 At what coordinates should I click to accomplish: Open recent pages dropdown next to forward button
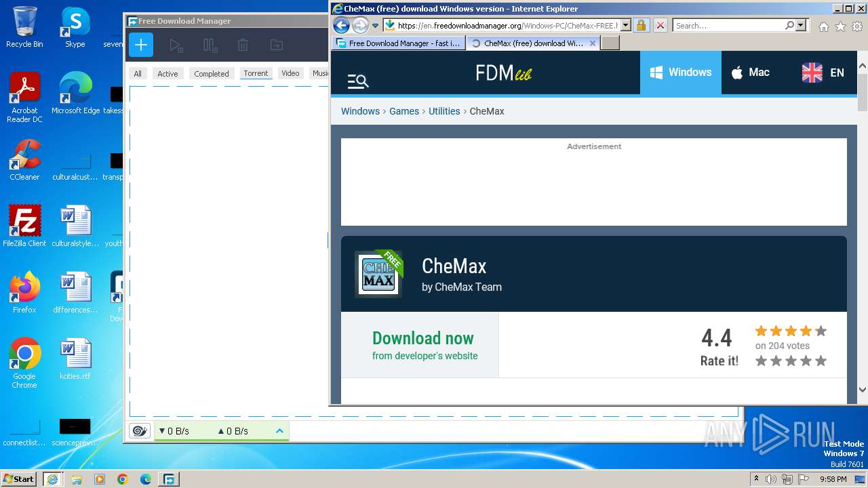(x=375, y=26)
